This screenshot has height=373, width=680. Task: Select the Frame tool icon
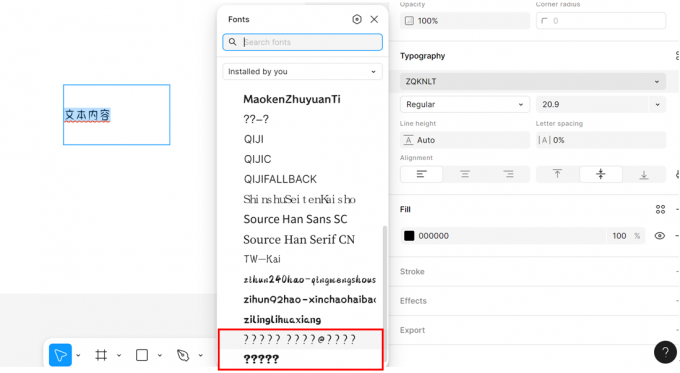101,355
